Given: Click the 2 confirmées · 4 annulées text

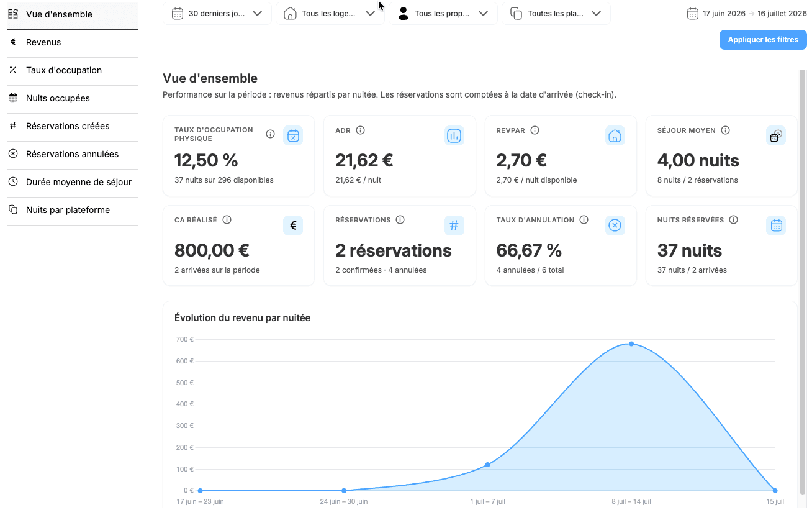Looking at the screenshot, I should pos(381,270).
